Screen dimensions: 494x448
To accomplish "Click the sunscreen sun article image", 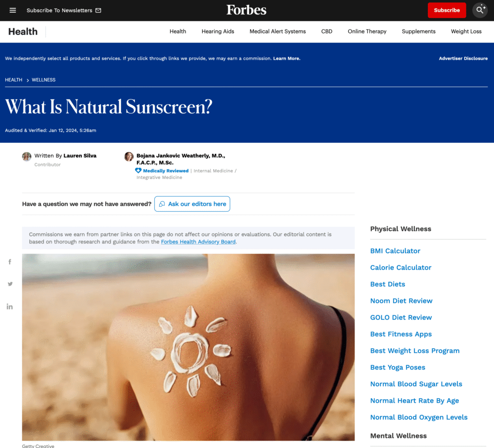I will (189, 347).
